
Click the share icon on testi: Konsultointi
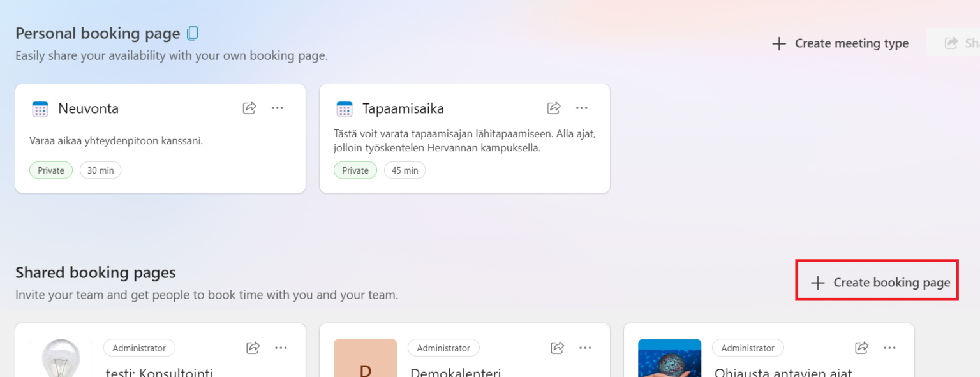click(x=253, y=348)
